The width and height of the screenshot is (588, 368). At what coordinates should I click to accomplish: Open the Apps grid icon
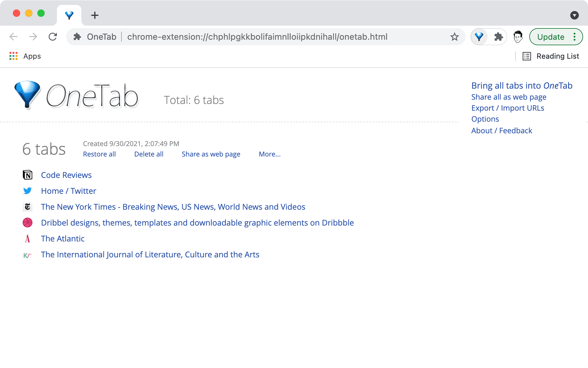point(13,56)
